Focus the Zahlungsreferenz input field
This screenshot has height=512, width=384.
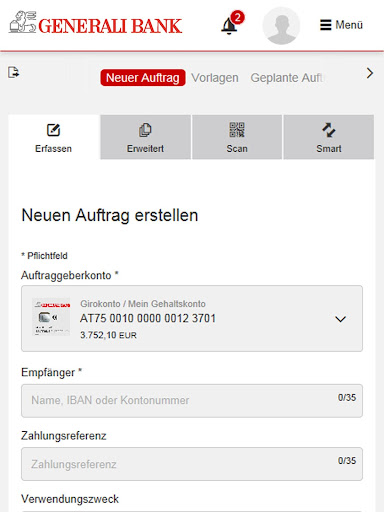(192, 464)
